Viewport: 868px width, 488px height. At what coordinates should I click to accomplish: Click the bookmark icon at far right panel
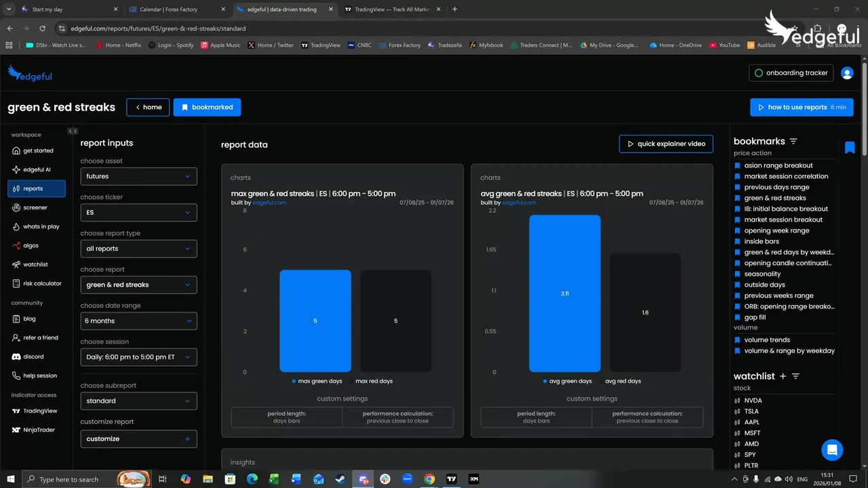850,148
